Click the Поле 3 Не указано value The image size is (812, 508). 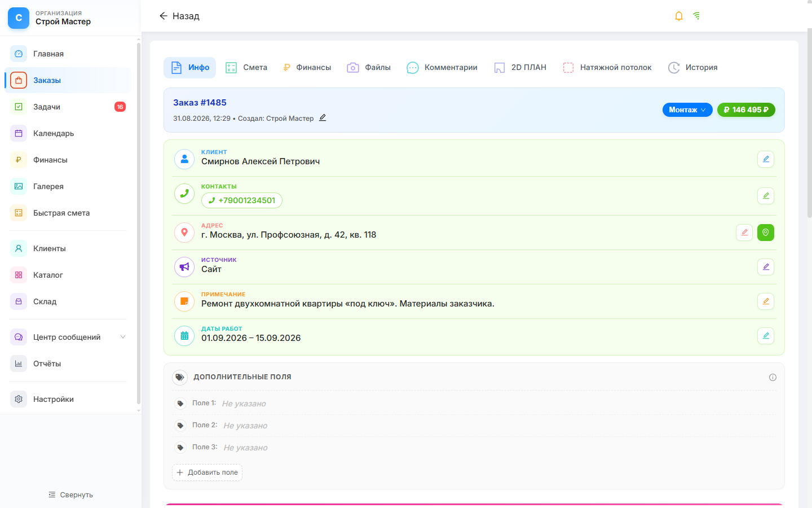[246, 448]
